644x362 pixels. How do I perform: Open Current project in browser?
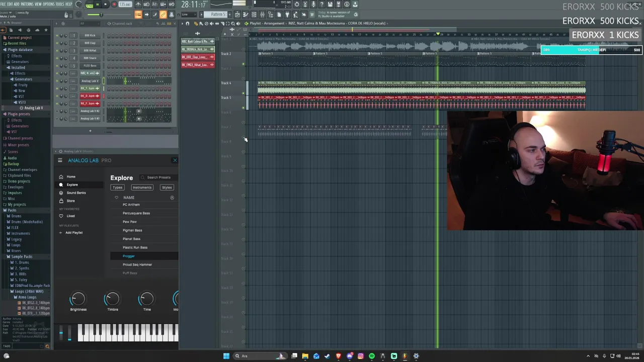19,38
